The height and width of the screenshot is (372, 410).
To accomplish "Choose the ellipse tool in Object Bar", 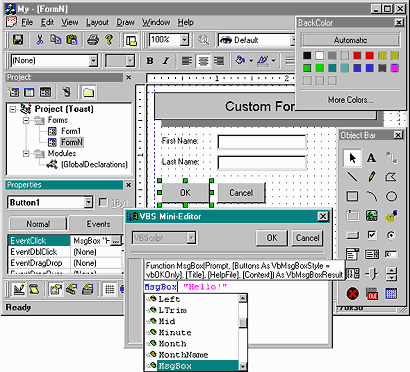I will (391, 196).
